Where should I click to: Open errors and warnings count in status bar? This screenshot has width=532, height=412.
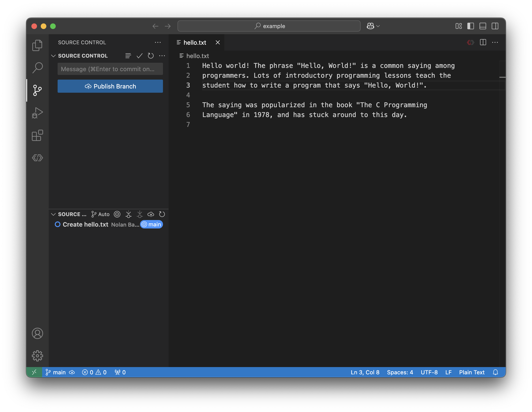94,372
